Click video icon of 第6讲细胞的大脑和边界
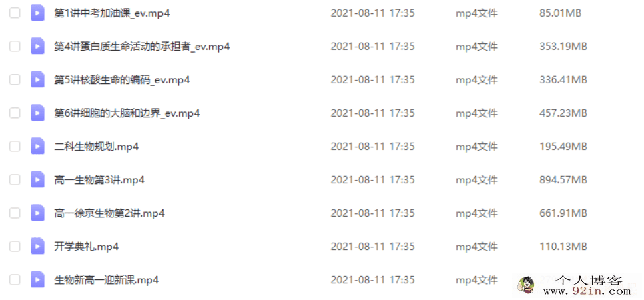 coord(38,113)
